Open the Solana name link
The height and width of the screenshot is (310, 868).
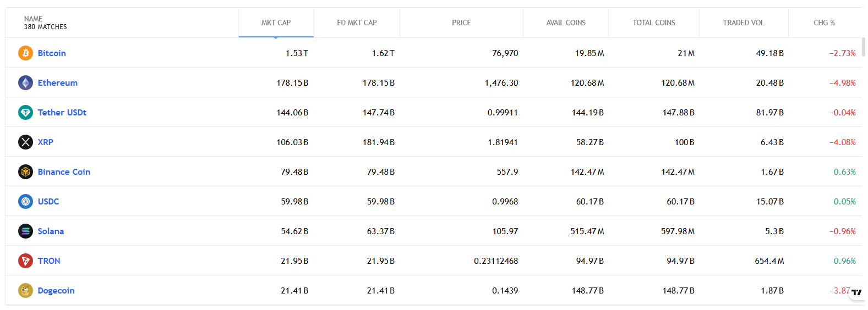point(51,231)
